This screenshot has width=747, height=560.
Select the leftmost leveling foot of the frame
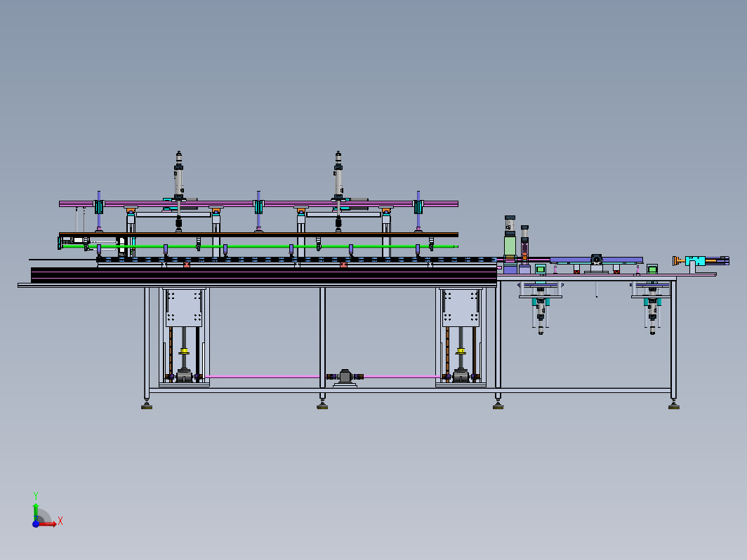tap(147, 405)
